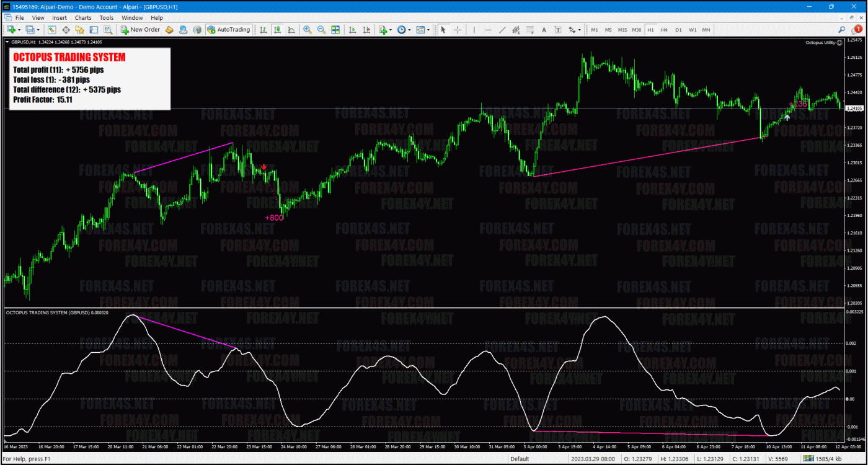Open the Timeframes dropdown
The width and height of the screenshot is (868, 465).
[x=402, y=29]
